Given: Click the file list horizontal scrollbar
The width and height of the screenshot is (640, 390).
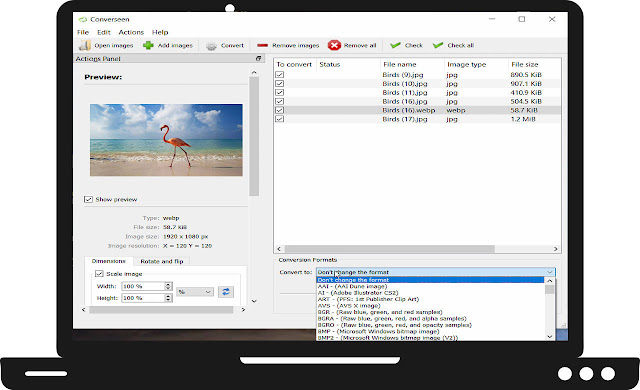Looking at the screenshot, I should [x=390, y=249].
